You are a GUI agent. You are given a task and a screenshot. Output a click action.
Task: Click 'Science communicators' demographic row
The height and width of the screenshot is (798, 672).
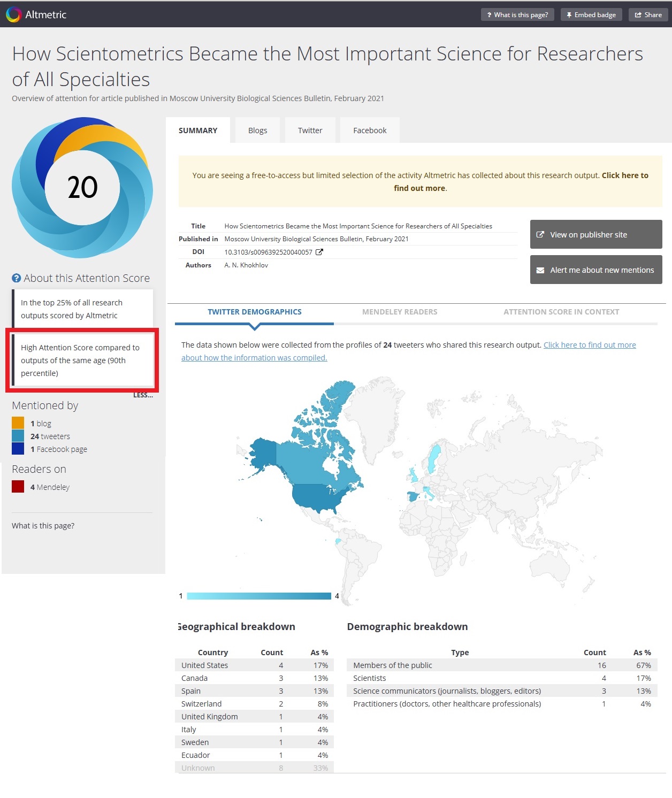pyautogui.click(x=502, y=691)
